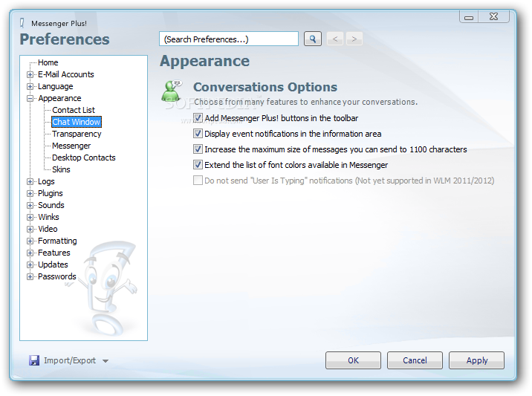The image size is (532, 396).
Task: Select the Passwords tree label
Action: click(57, 276)
